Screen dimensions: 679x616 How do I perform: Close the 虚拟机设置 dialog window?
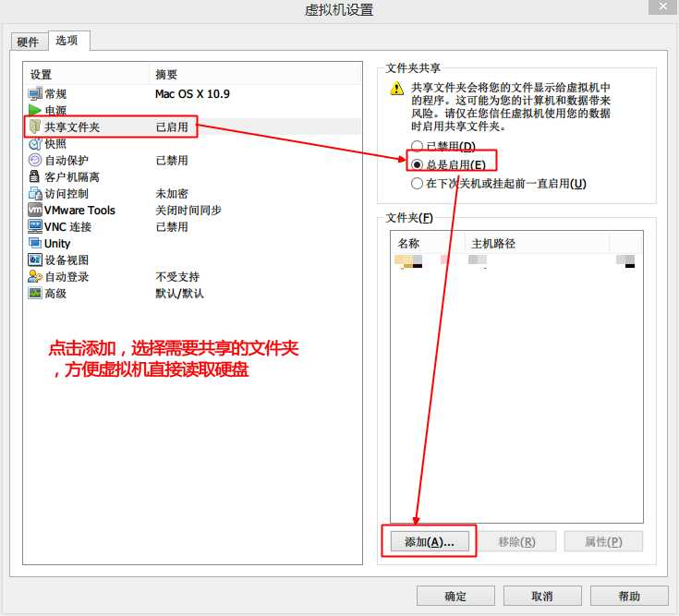tap(663, 6)
